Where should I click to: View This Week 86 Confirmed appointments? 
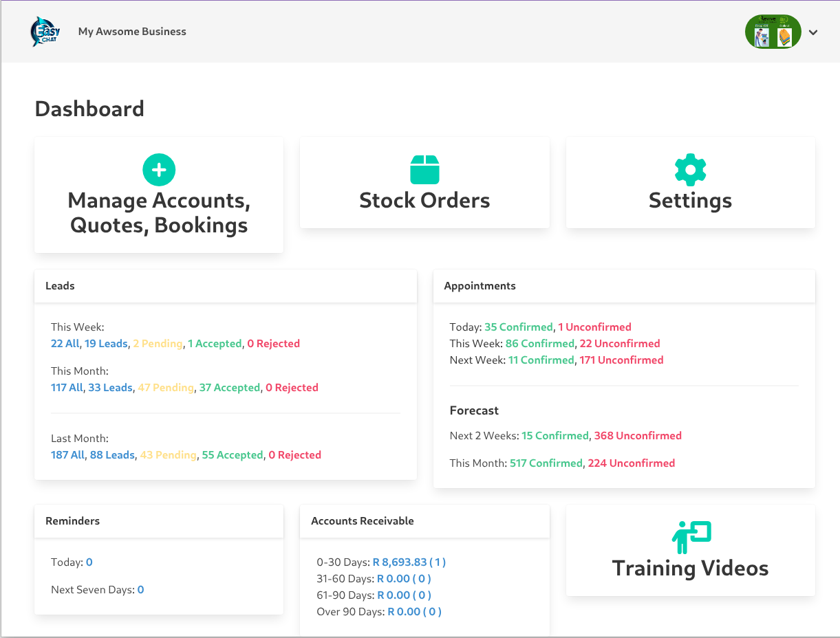[x=540, y=344]
